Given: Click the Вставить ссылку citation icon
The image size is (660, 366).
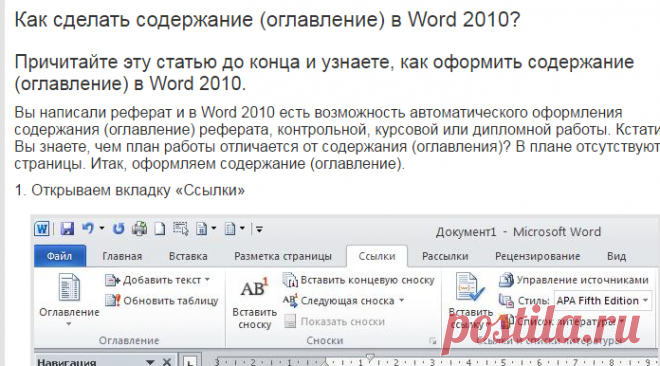Looking at the screenshot, I should [470, 287].
